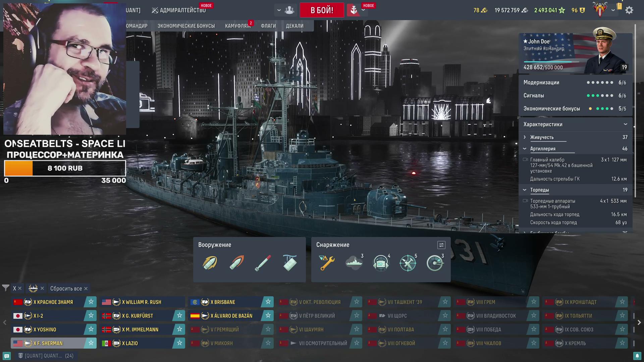
Task: Toggle favorite star for X Brisbane
Action: [x=268, y=302]
